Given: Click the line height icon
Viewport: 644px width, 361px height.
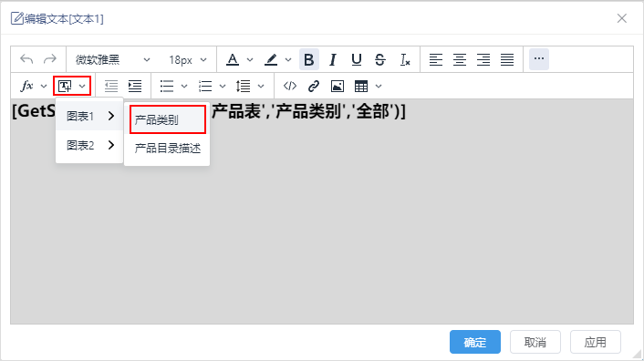Looking at the screenshot, I should click(x=244, y=86).
